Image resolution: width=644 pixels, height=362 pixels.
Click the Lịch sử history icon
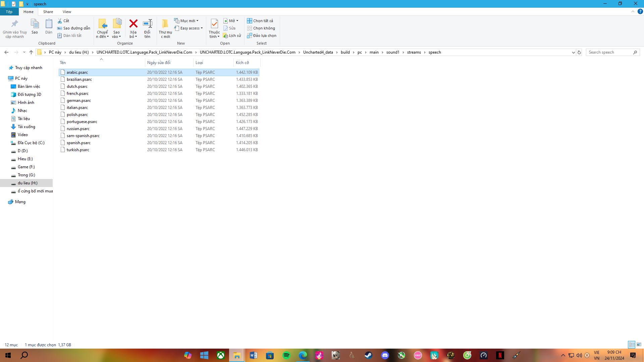coord(226,36)
